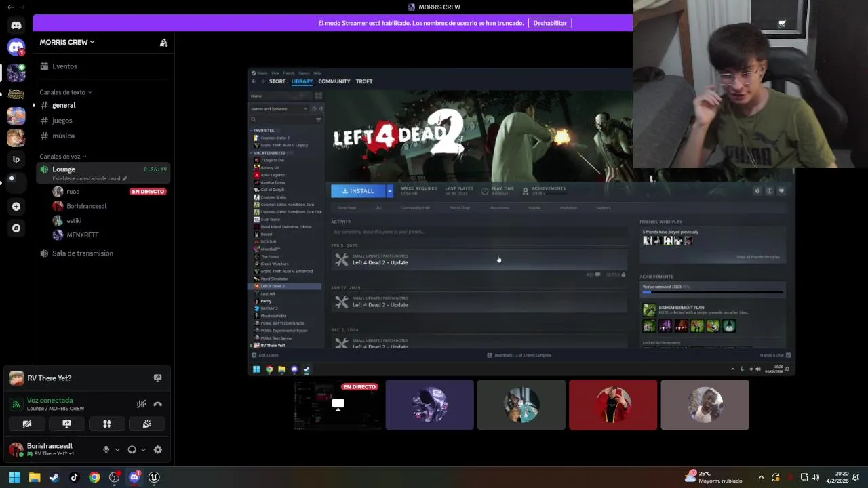Screen dimensions: 868x488
Task: Open the activities launcher button
Action: (106, 424)
